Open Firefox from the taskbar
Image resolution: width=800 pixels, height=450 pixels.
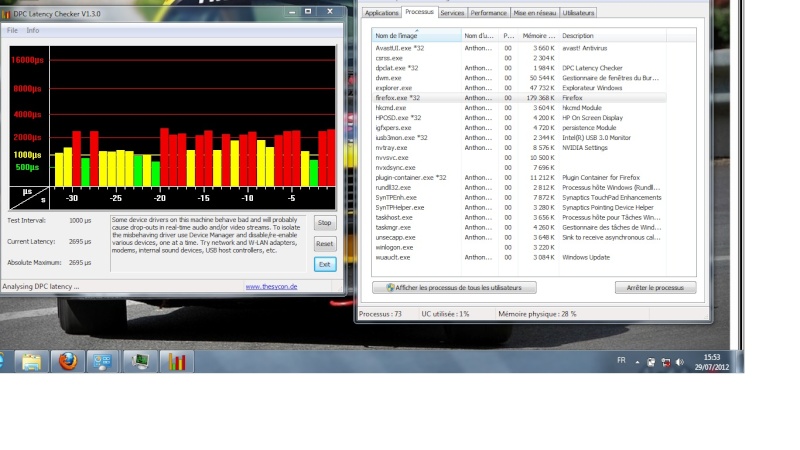point(67,362)
